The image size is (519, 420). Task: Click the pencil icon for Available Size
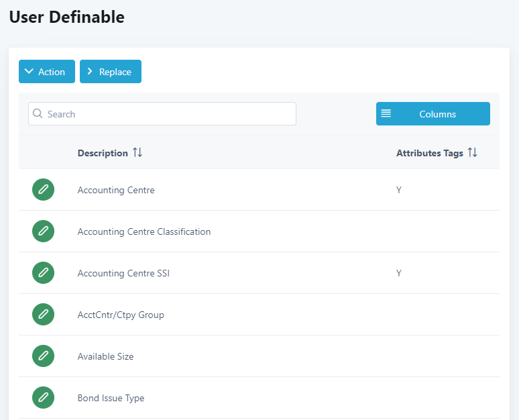click(43, 356)
